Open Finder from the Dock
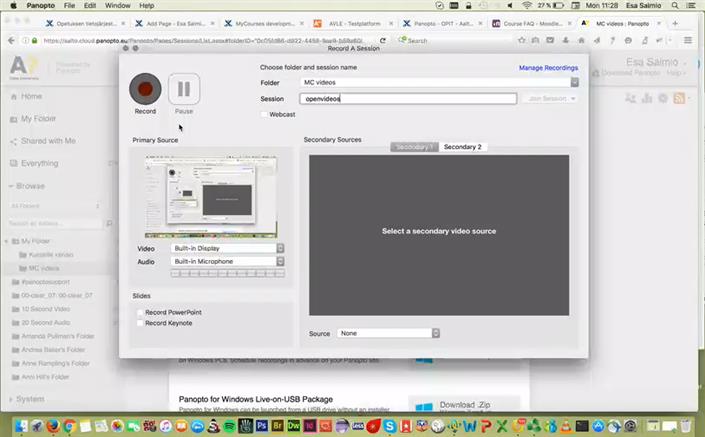705x437 pixels. pyautogui.click(x=21, y=425)
